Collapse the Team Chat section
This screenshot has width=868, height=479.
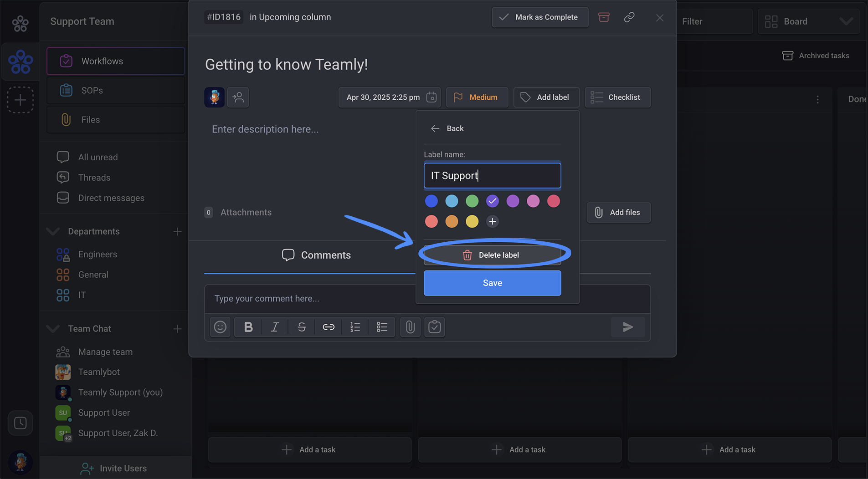point(53,329)
